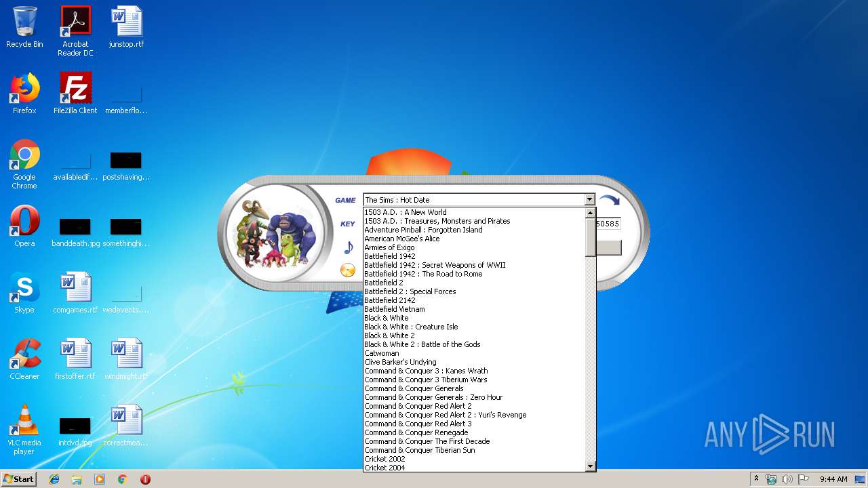This screenshot has width=868, height=488.
Task: Pick Battlefield 2 : Special Forces
Action: click(x=474, y=291)
